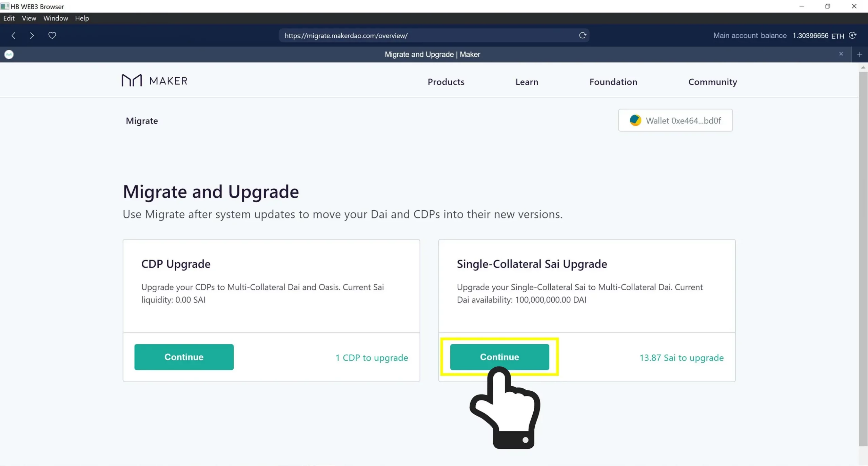Navigate forward using the forward arrow
Image resolution: width=868 pixels, height=466 pixels.
[32, 35]
